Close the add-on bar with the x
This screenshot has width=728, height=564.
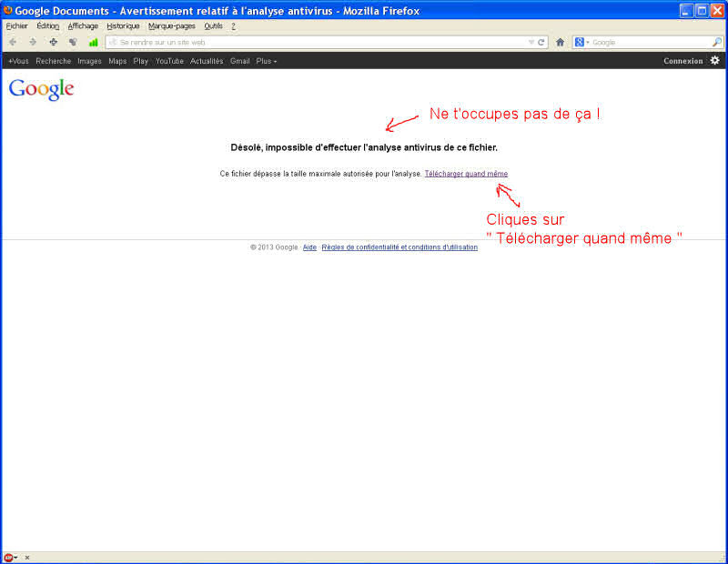click(x=27, y=558)
